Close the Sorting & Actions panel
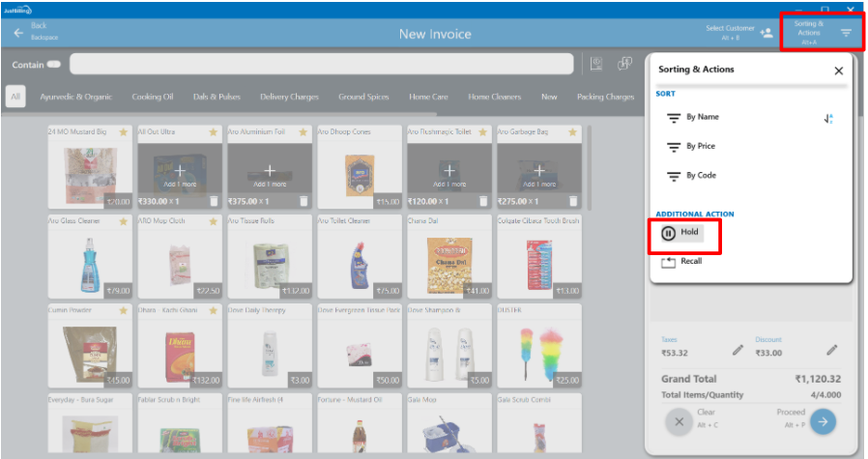 [x=838, y=71]
